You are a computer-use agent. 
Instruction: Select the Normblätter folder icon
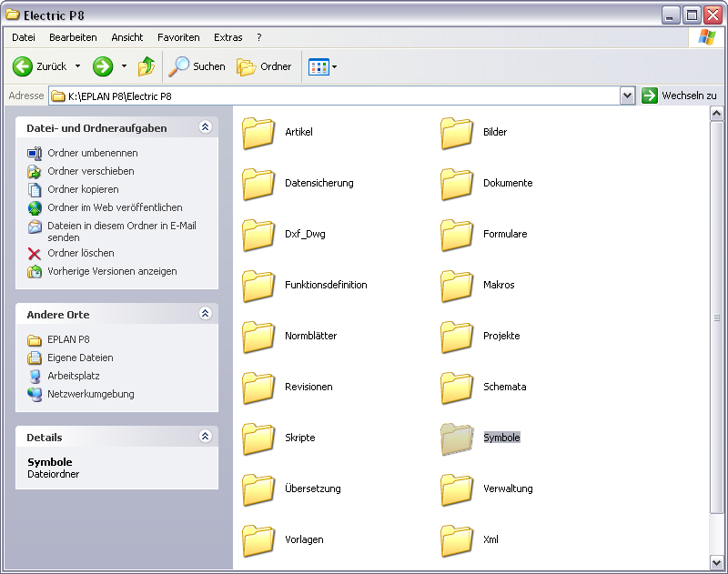coord(258,337)
